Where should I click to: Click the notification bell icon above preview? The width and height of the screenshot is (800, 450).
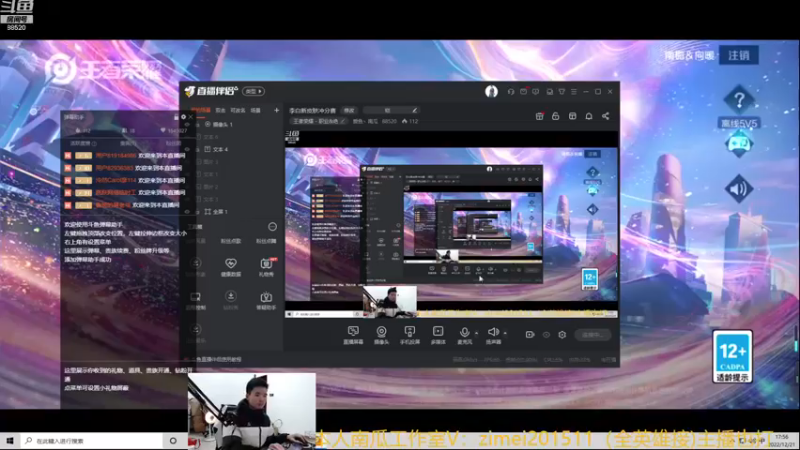tap(589, 116)
